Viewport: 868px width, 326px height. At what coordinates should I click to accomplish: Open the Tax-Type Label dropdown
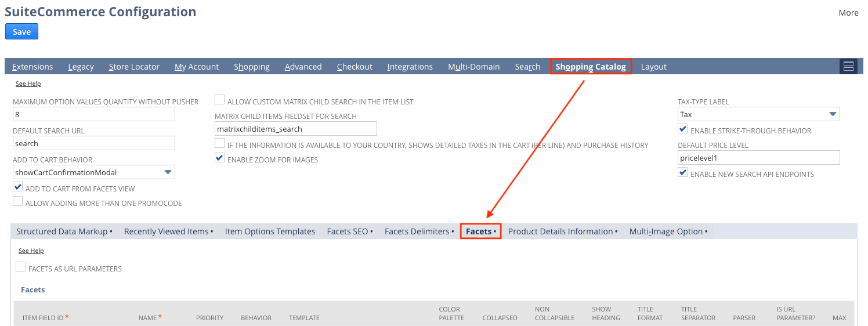point(759,114)
